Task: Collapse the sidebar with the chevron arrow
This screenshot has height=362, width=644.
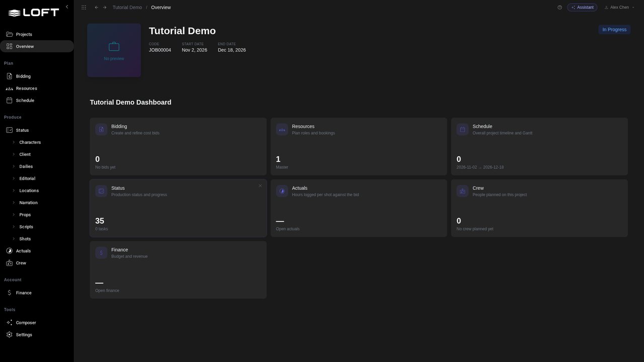Action: point(67,7)
